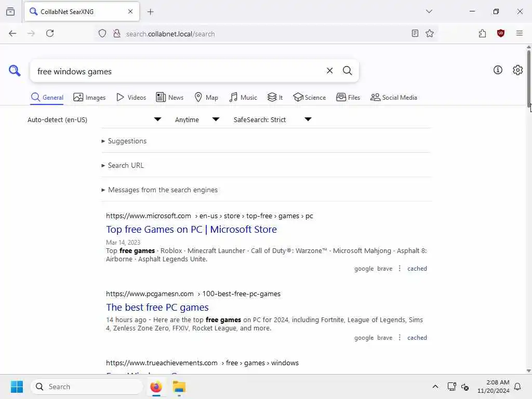Click the muted volume icon in system tray
The image size is (532, 399).
point(465,387)
